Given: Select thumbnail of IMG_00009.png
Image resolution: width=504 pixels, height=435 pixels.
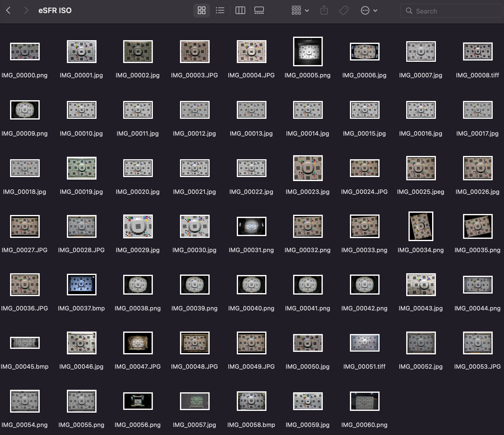Looking at the screenshot, I should [25, 110].
